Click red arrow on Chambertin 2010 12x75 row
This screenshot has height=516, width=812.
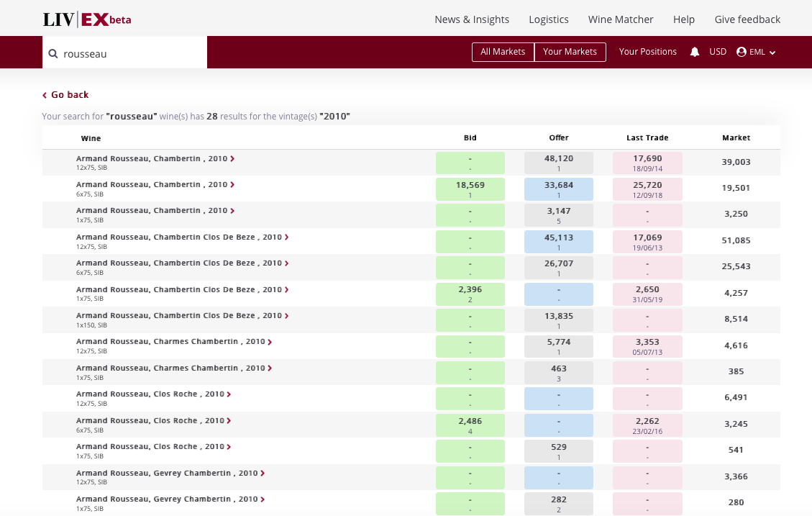pyautogui.click(x=232, y=158)
